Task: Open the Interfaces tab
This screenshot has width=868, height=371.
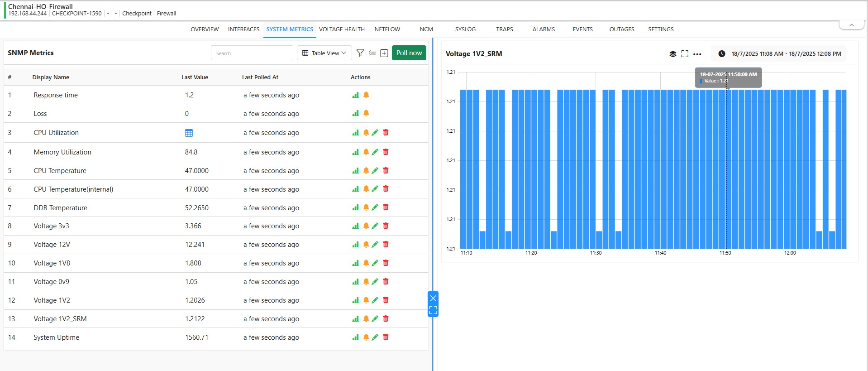Action: tap(243, 29)
